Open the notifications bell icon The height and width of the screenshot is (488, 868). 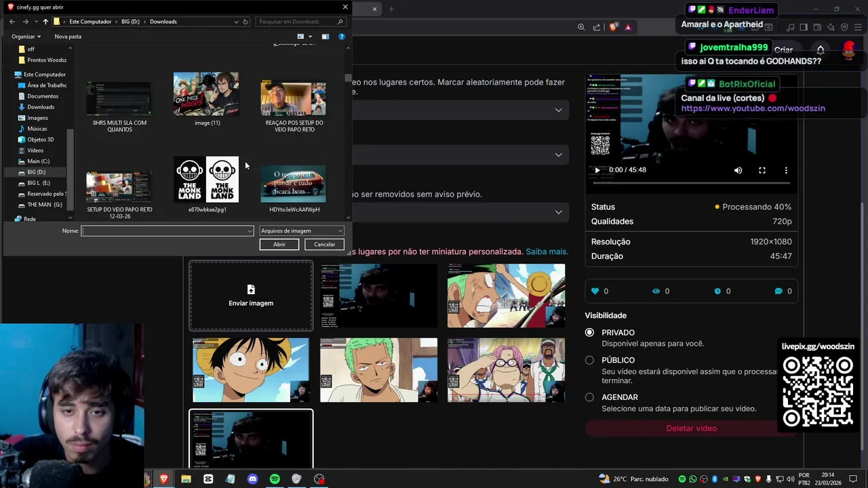coord(821,49)
